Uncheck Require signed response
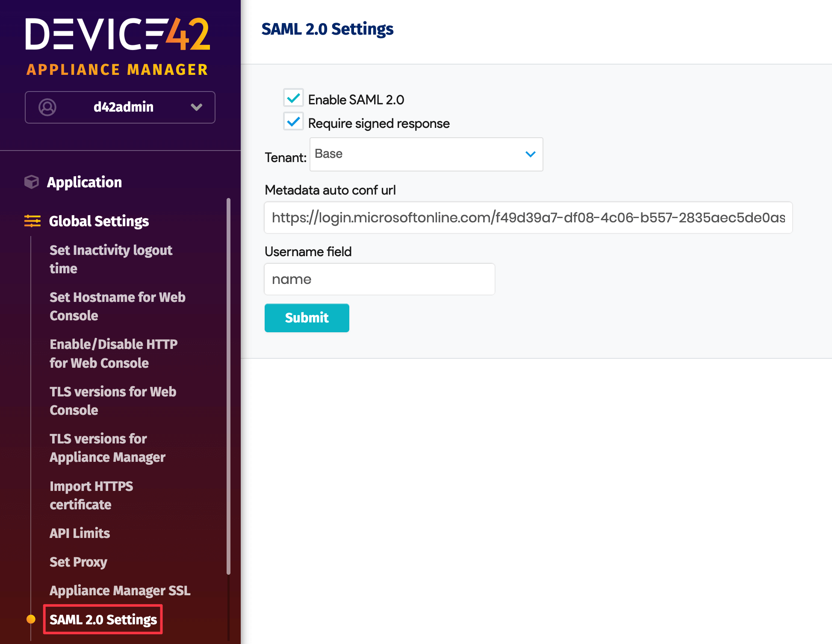832x644 pixels. 293,122
